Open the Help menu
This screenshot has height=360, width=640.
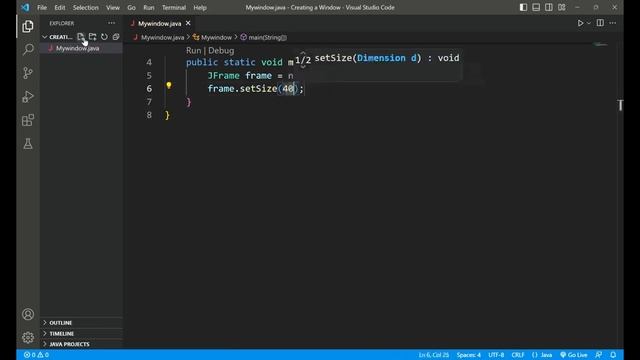[x=200, y=7]
